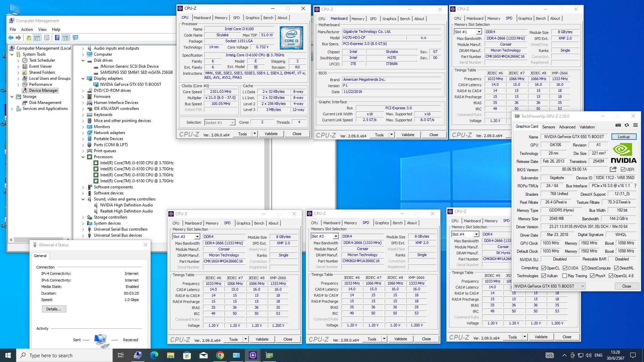Open the Slot #2 memory slot dropdown
The width and height of the screenshot is (644, 362).
[197, 237]
